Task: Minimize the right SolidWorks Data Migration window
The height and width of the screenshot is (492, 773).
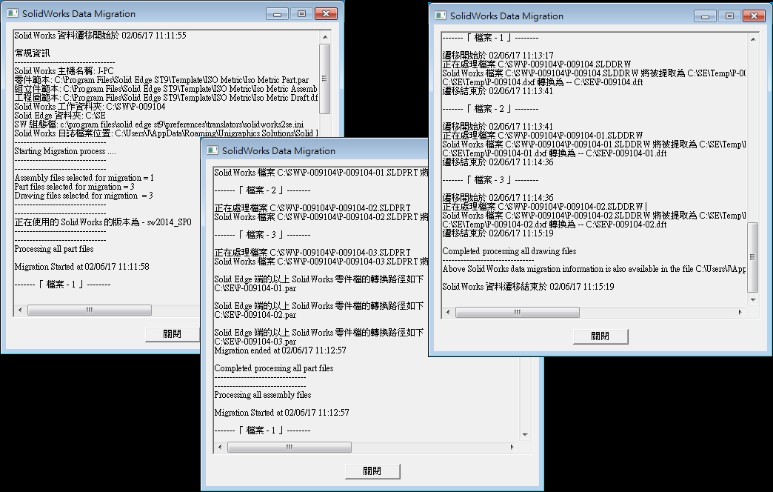Action: tap(705, 16)
